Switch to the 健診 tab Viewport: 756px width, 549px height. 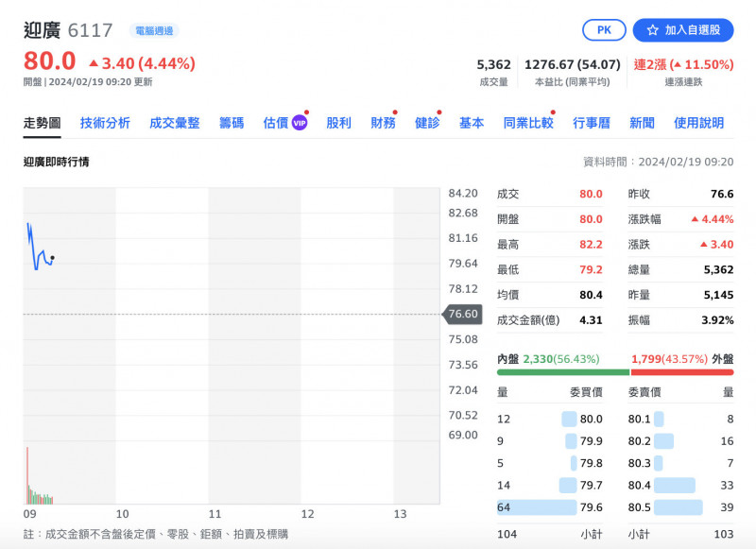pyautogui.click(x=427, y=124)
